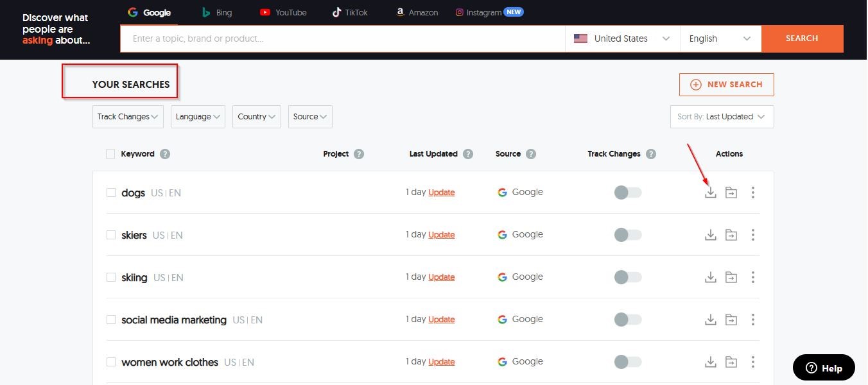
Task: Open more options for women work clothes
Action: pos(752,362)
